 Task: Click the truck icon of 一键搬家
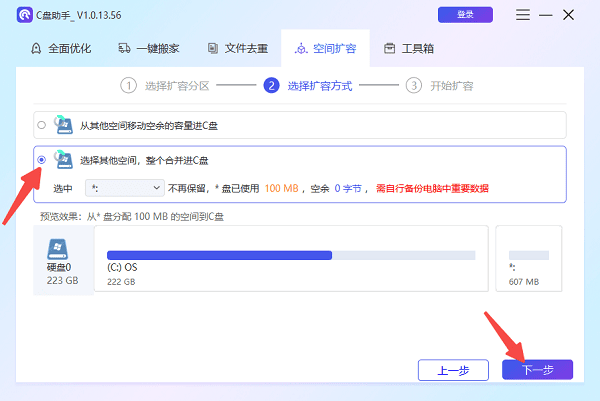[x=124, y=48]
